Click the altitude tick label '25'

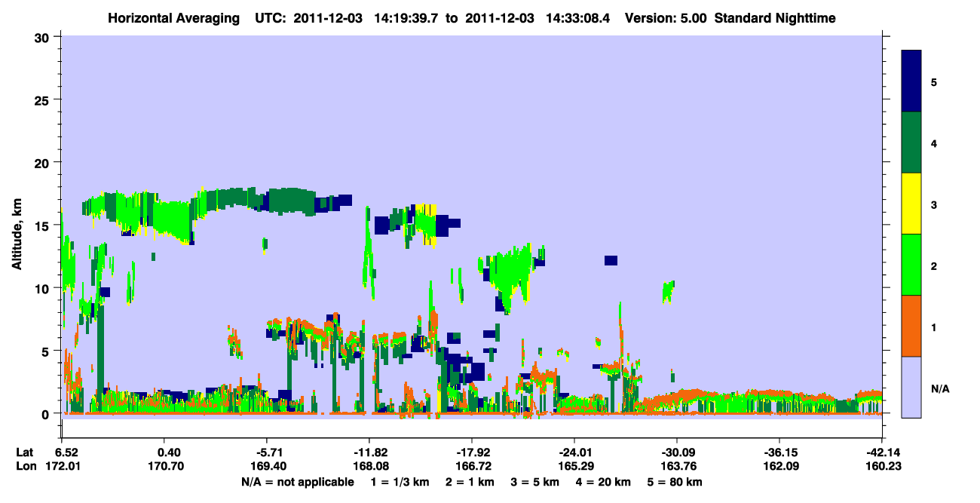[42, 100]
